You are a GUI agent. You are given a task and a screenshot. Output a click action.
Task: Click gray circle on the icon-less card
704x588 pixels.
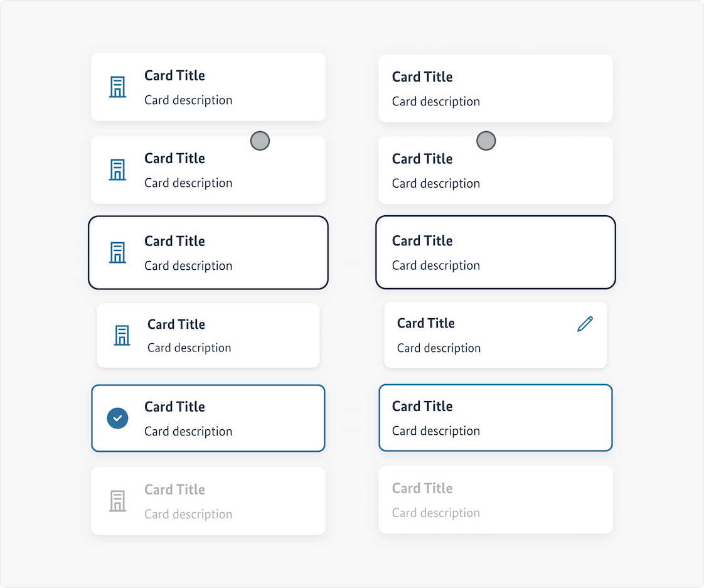tap(486, 141)
